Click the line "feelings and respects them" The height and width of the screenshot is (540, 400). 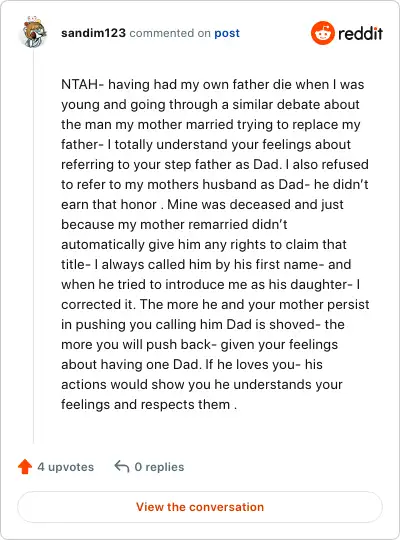coord(149,404)
